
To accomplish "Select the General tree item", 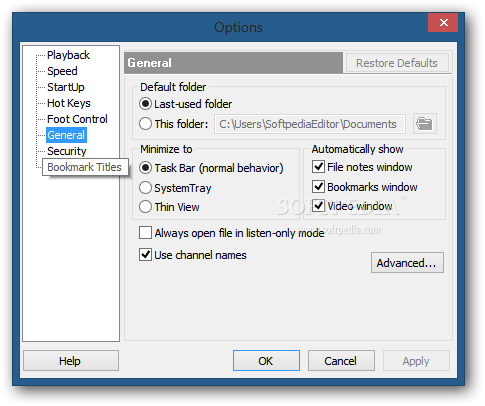I will point(66,135).
